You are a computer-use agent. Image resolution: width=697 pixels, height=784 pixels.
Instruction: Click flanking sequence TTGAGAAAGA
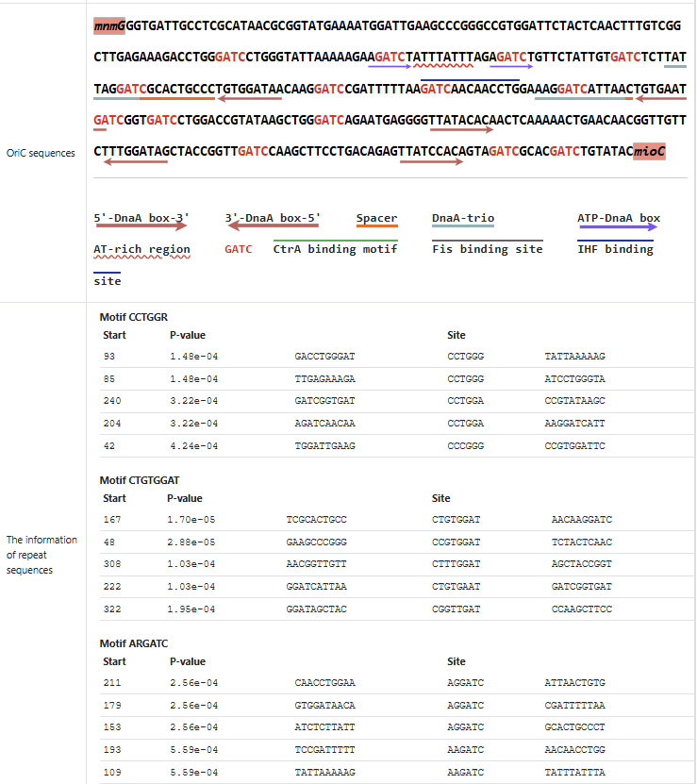(325, 379)
